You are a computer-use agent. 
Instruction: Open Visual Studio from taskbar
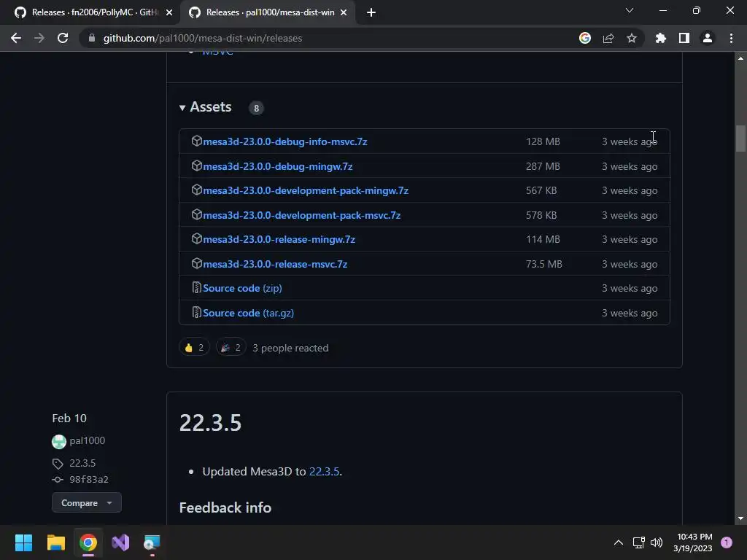[120, 542]
